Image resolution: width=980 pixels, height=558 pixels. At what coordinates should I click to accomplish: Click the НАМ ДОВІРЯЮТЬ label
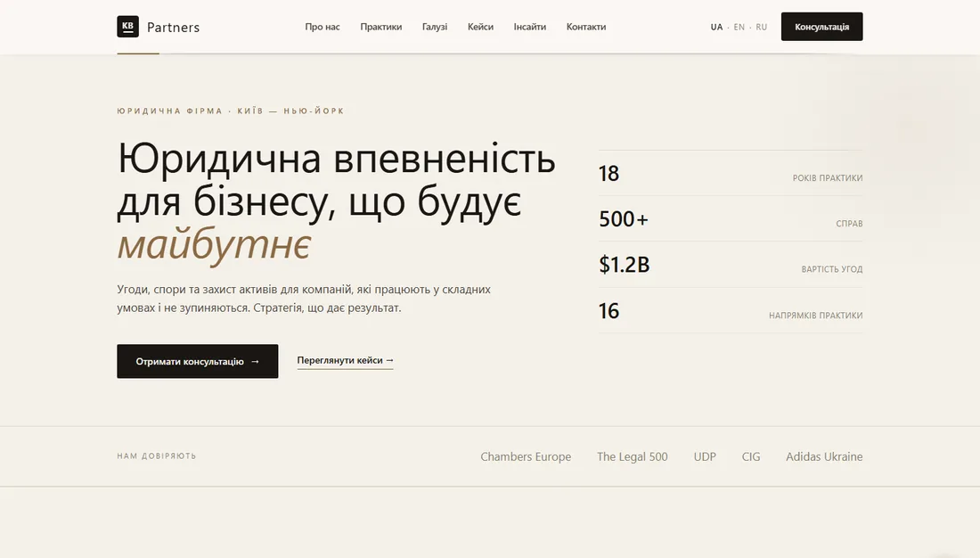(157, 456)
